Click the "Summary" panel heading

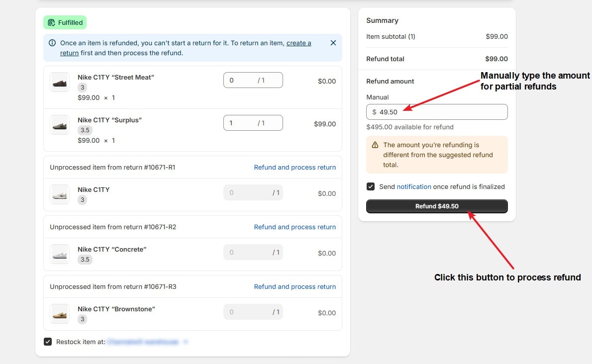point(382,20)
